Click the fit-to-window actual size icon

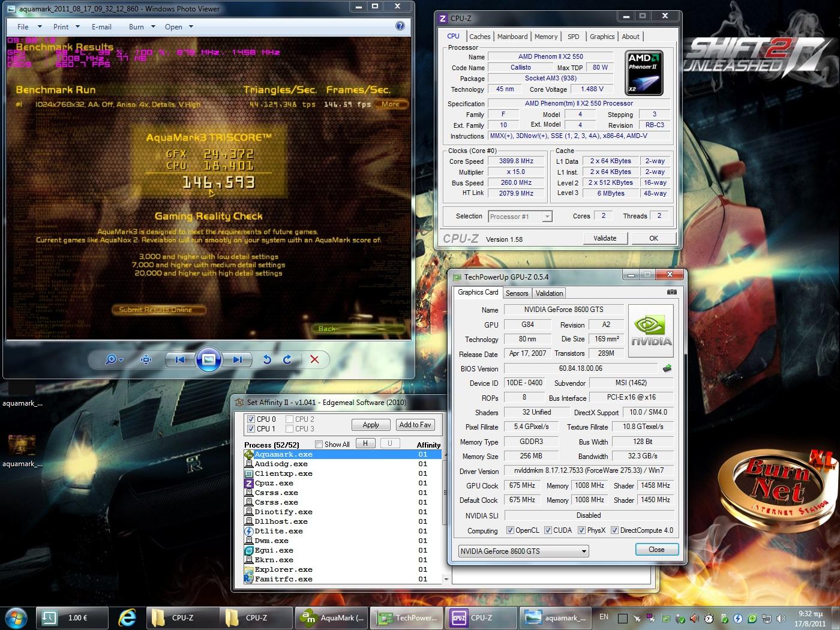[x=146, y=359]
